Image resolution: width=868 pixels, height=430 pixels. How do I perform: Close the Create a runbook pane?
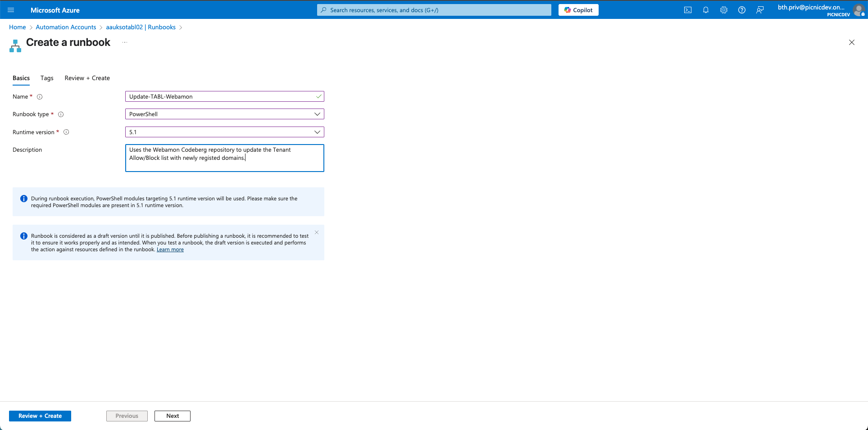click(x=851, y=42)
